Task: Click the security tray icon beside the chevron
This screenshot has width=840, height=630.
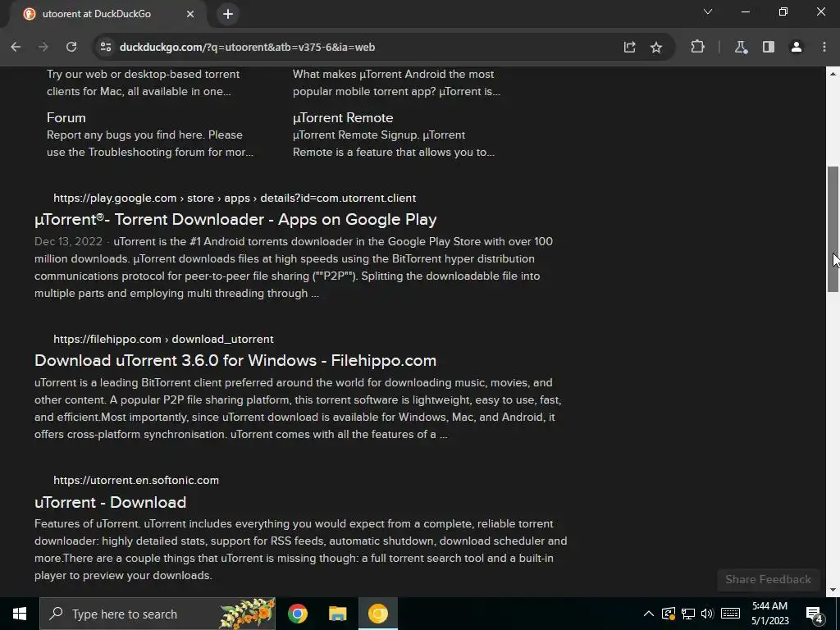Action: [x=668, y=614]
